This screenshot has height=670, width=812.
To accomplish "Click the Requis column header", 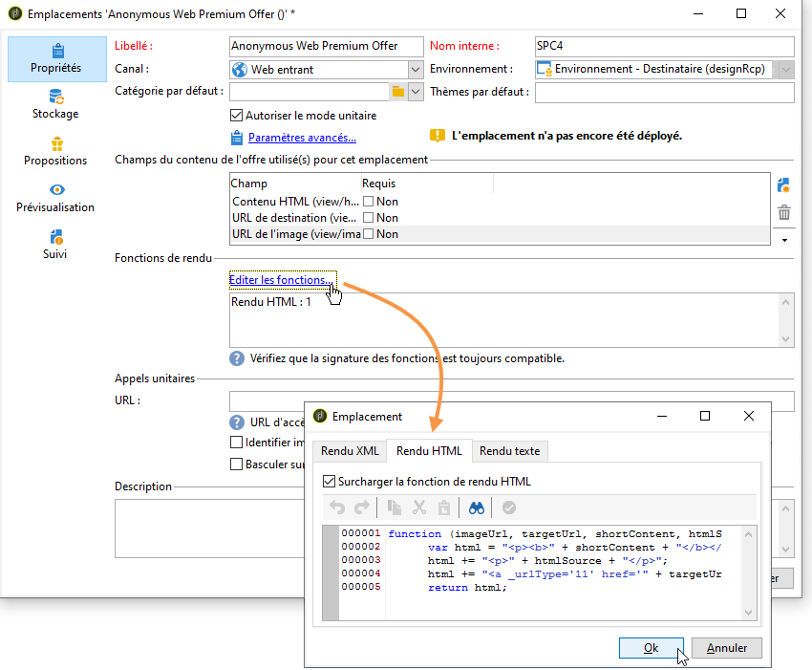I will pyautogui.click(x=427, y=184).
